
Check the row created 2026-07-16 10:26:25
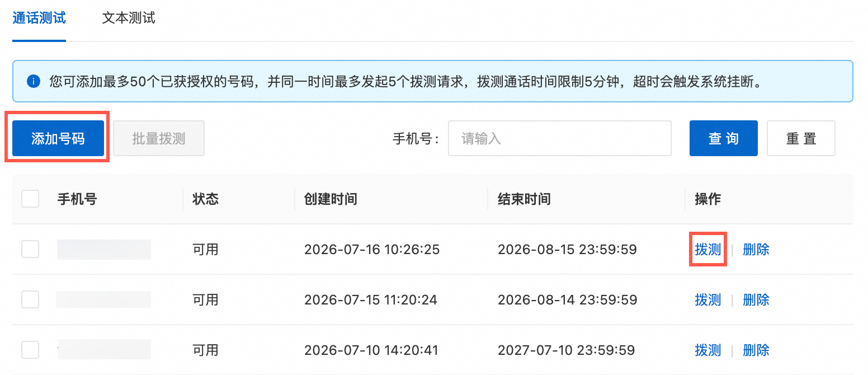coord(30,249)
